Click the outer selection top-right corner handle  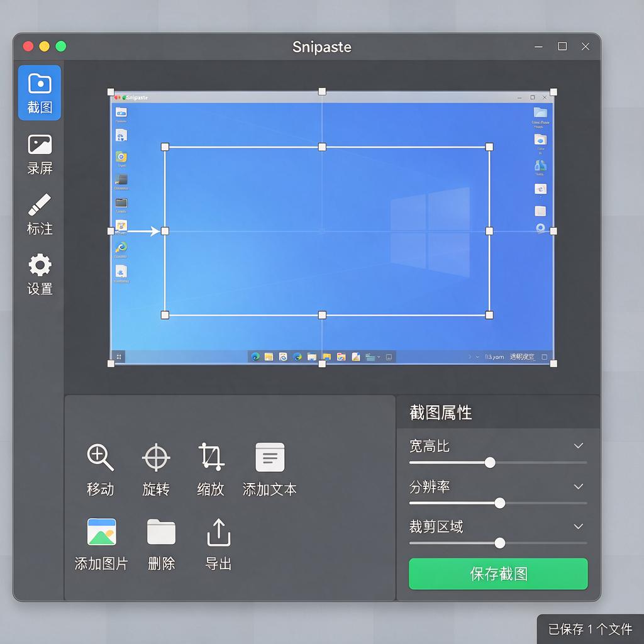click(x=553, y=92)
